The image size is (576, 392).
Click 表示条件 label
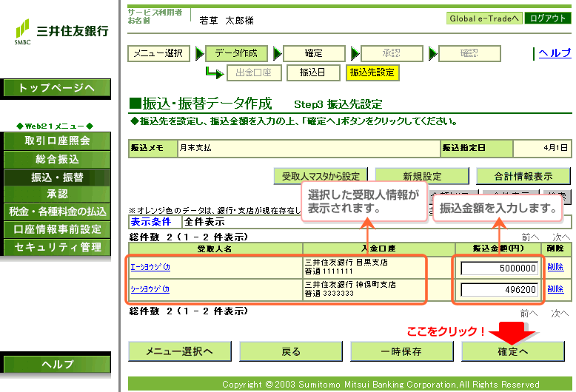coord(151,222)
